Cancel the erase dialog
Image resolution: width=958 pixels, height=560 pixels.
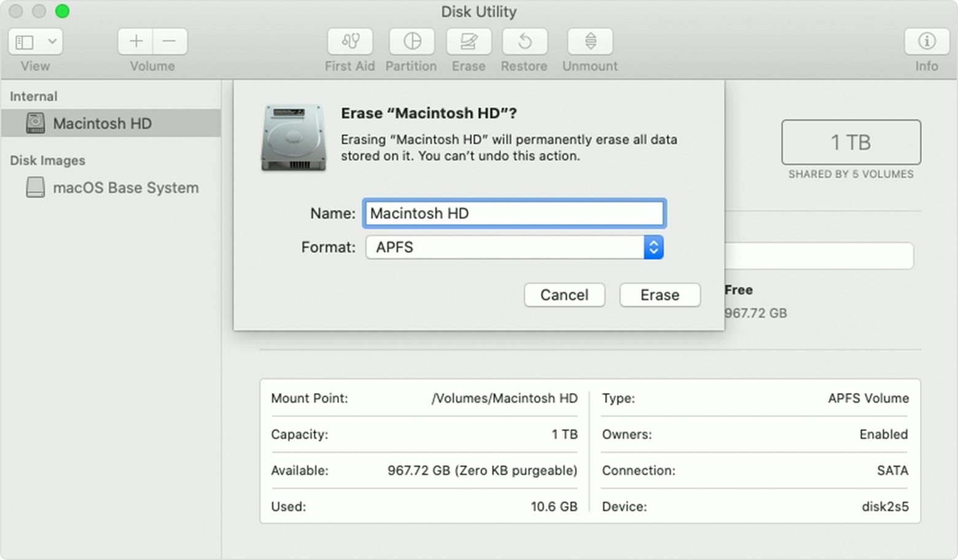pyautogui.click(x=564, y=295)
